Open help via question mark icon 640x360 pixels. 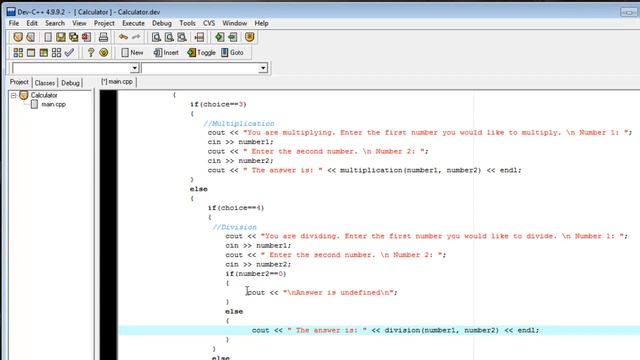pos(91,52)
